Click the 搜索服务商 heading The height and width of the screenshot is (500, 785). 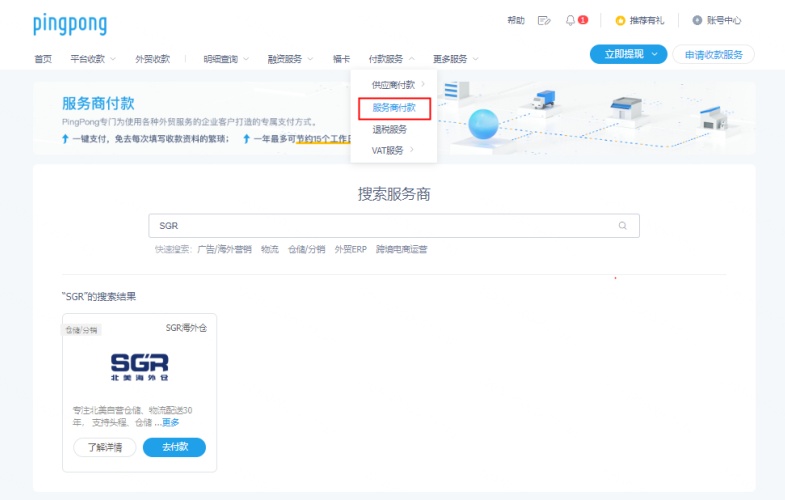click(x=394, y=194)
